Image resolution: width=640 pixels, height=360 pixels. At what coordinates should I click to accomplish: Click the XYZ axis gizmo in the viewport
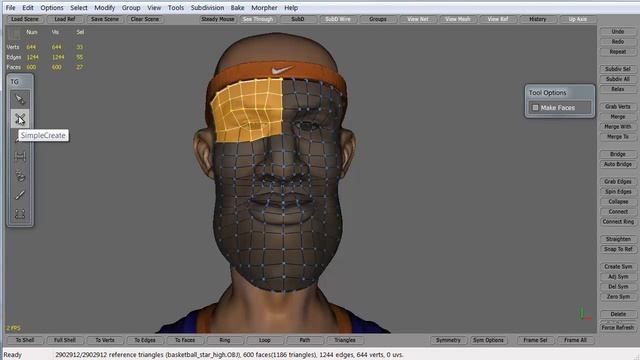click(x=584, y=314)
